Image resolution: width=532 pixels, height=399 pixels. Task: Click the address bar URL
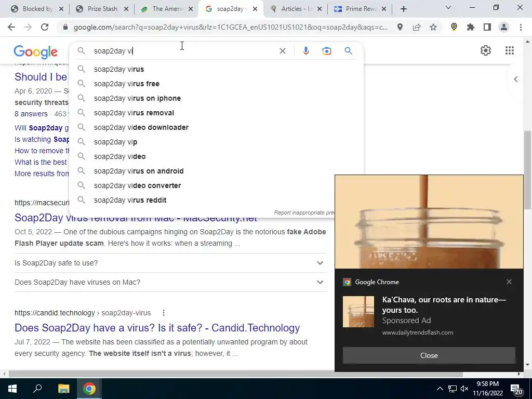231,27
